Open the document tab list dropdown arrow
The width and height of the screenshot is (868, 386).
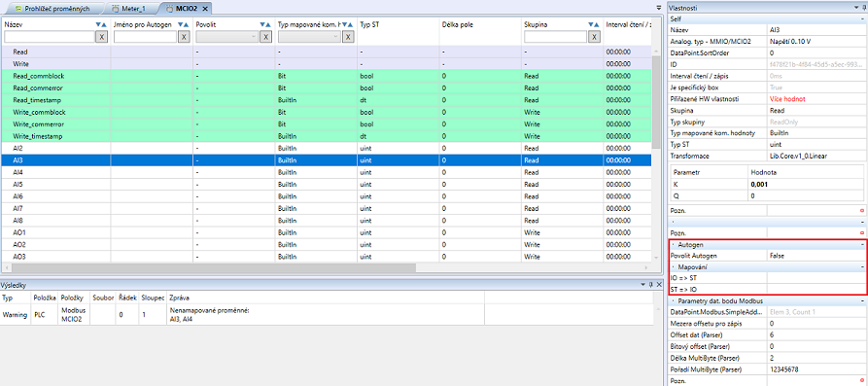pyautogui.click(x=659, y=8)
